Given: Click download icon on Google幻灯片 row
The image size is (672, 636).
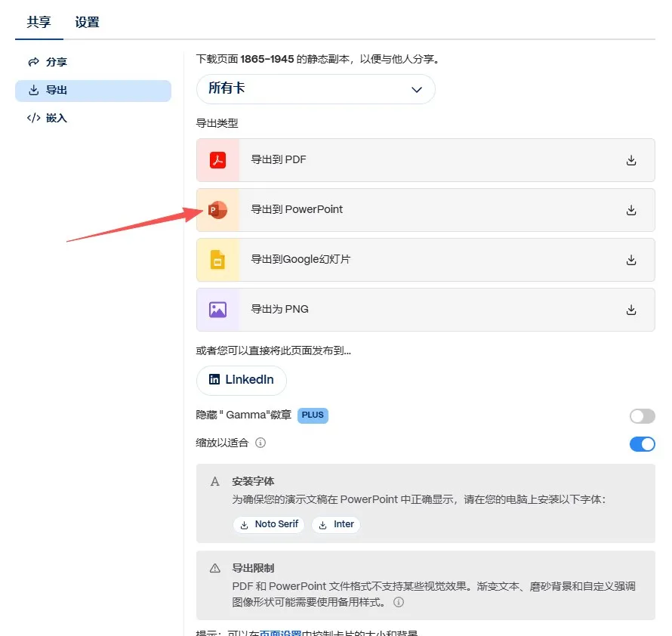Looking at the screenshot, I should tap(631, 260).
